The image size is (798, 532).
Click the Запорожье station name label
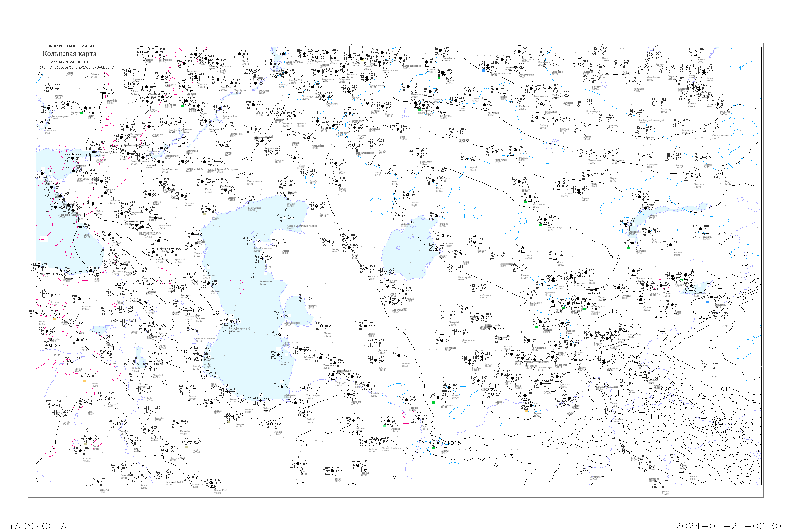51,131
